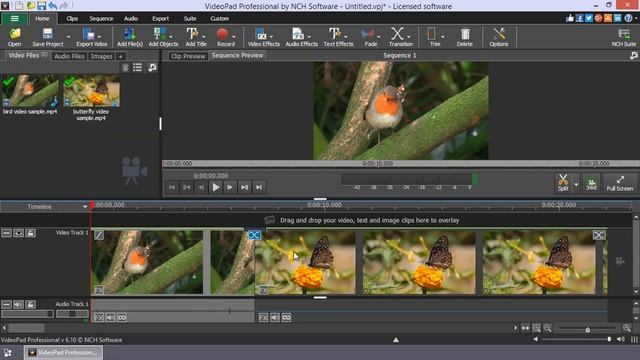
Task: Expand the Add Title dropdown arrow
Action: pos(203,37)
